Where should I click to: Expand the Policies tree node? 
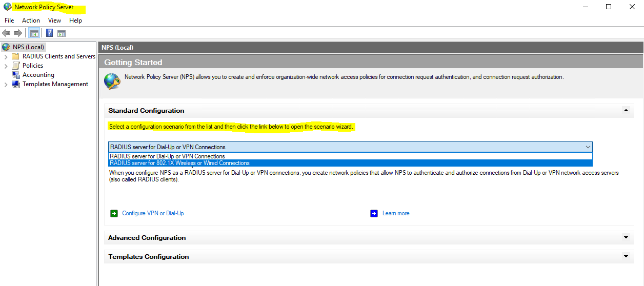6,66
